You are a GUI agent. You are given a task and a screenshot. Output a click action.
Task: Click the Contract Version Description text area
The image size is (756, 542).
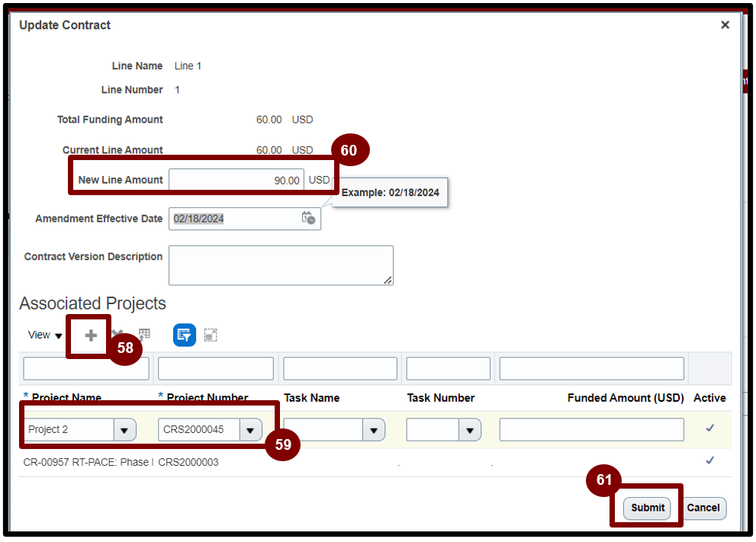point(281,265)
